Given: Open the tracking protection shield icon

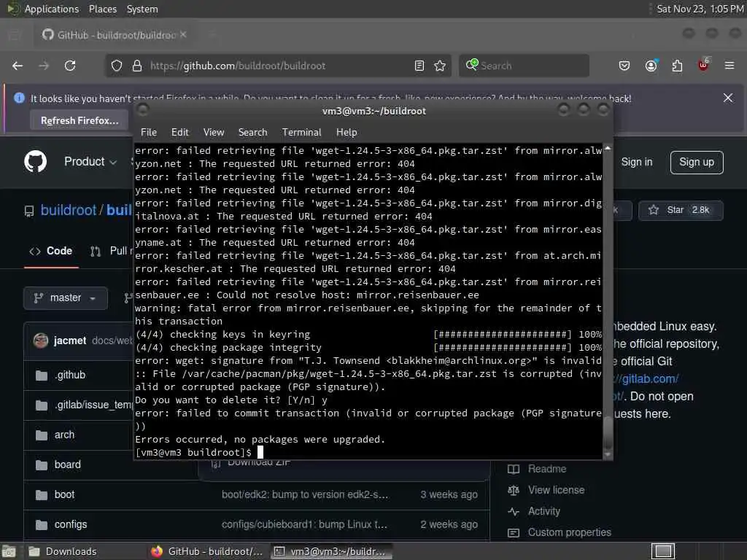Looking at the screenshot, I should (117, 66).
